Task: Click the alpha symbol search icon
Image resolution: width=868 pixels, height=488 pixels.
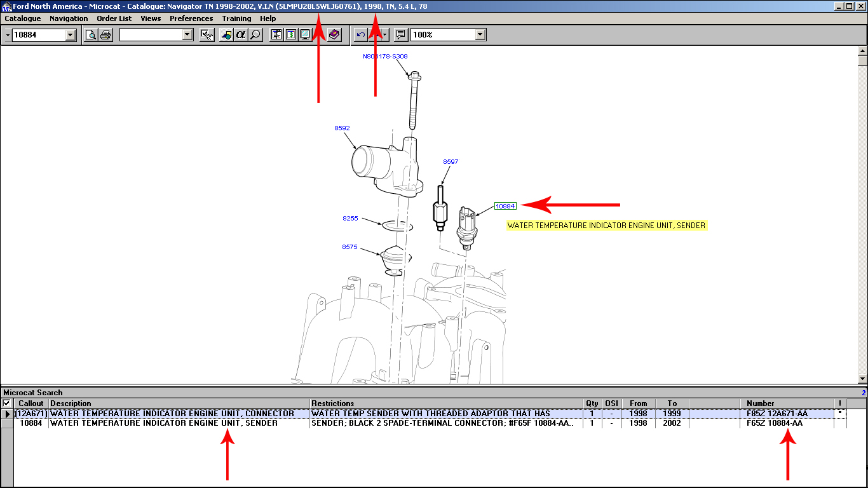Action: pos(241,35)
